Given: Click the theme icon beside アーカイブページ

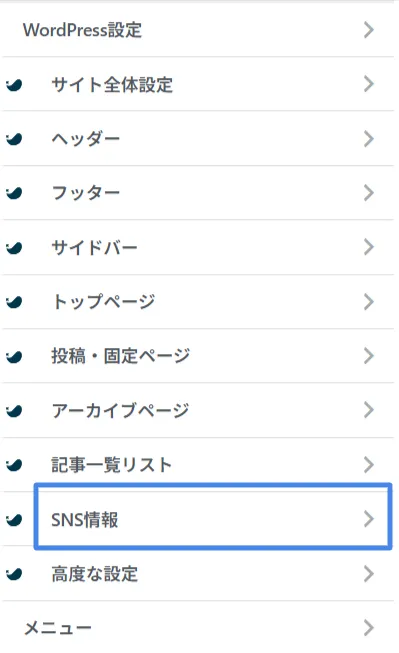Looking at the screenshot, I should [x=14, y=411].
